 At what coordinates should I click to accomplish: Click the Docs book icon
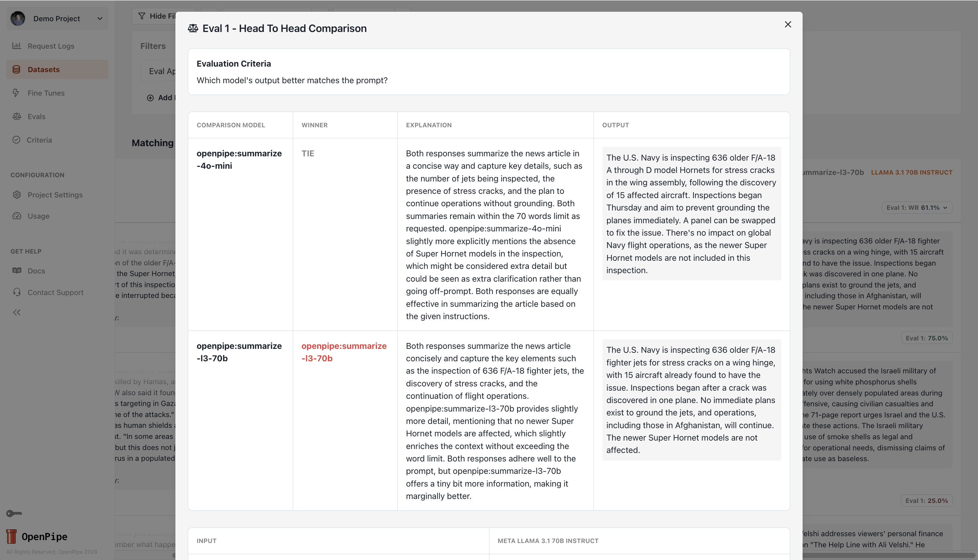click(17, 271)
